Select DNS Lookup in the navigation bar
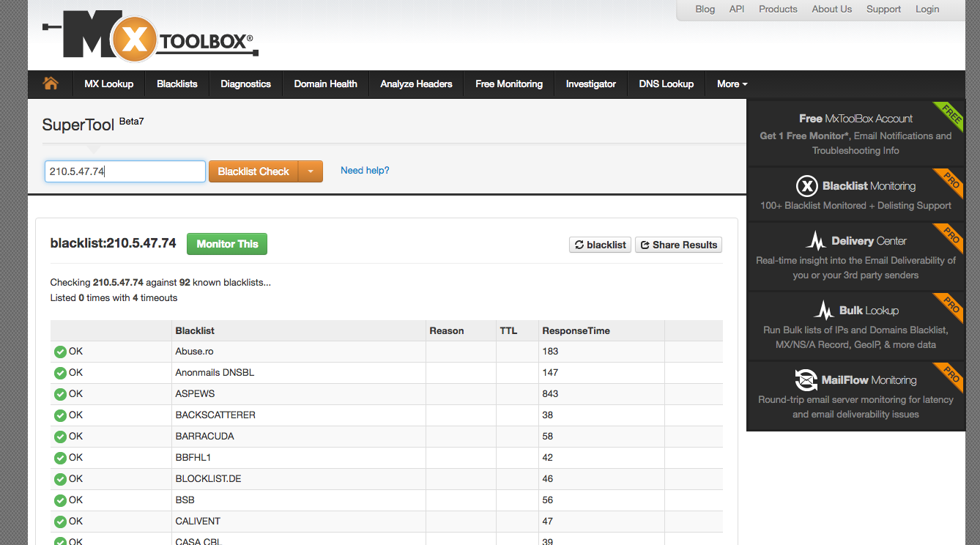The width and height of the screenshot is (980, 545). (x=666, y=84)
